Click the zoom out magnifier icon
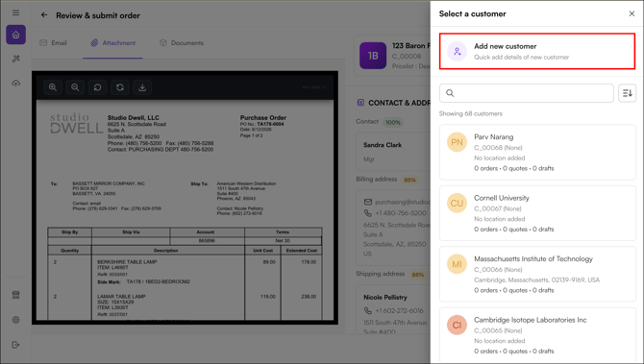 point(75,87)
